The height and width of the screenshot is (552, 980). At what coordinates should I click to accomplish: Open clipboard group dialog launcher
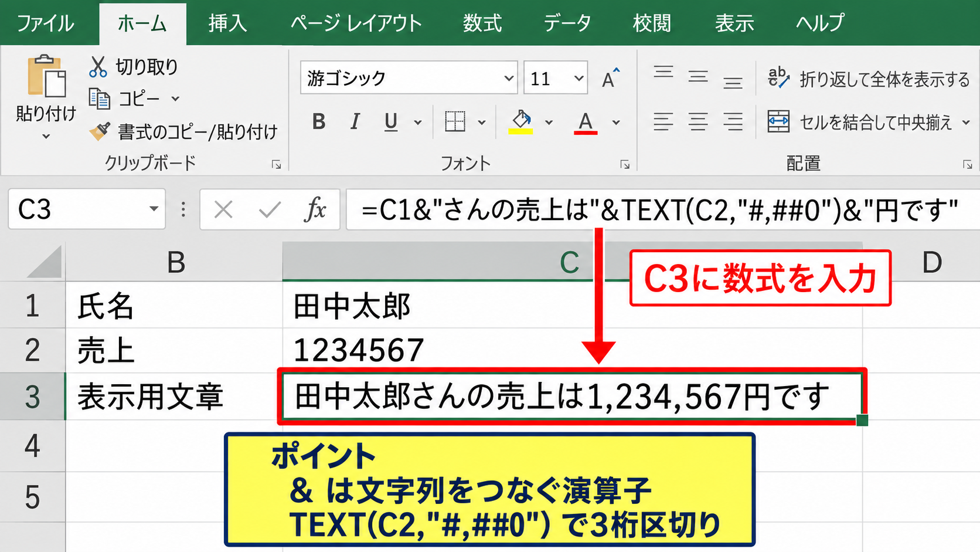click(x=276, y=165)
